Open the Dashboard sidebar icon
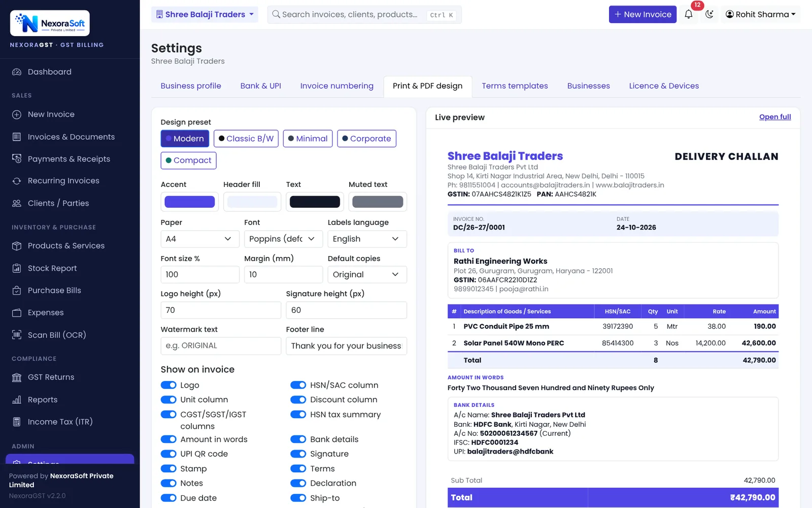Viewport: 812px width, 508px height. click(x=17, y=72)
